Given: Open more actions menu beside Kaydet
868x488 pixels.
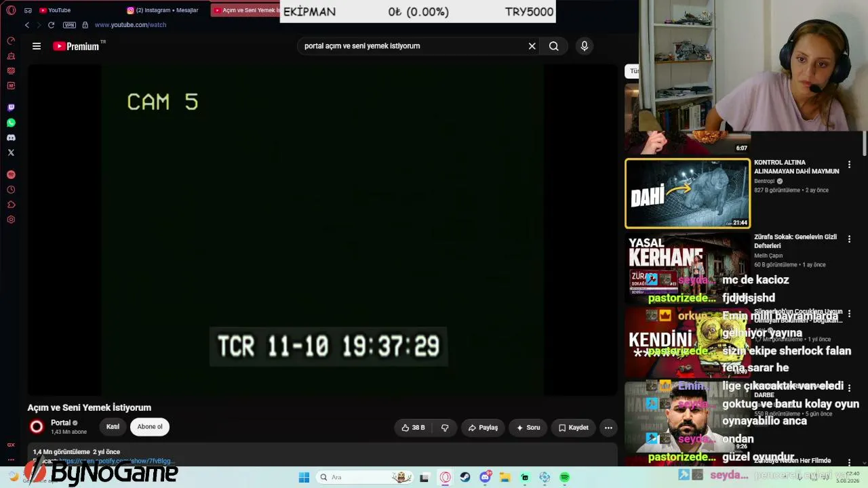Looking at the screenshot, I should tap(608, 428).
